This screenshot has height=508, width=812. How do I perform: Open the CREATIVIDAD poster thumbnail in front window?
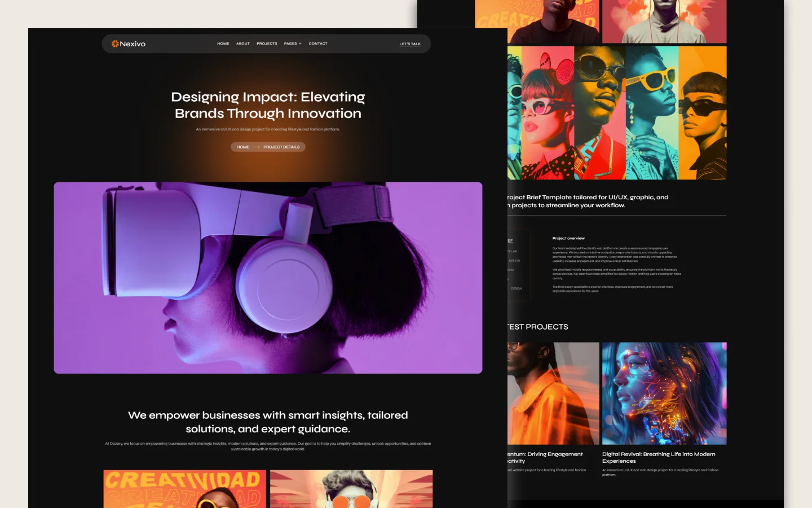[184, 489]
